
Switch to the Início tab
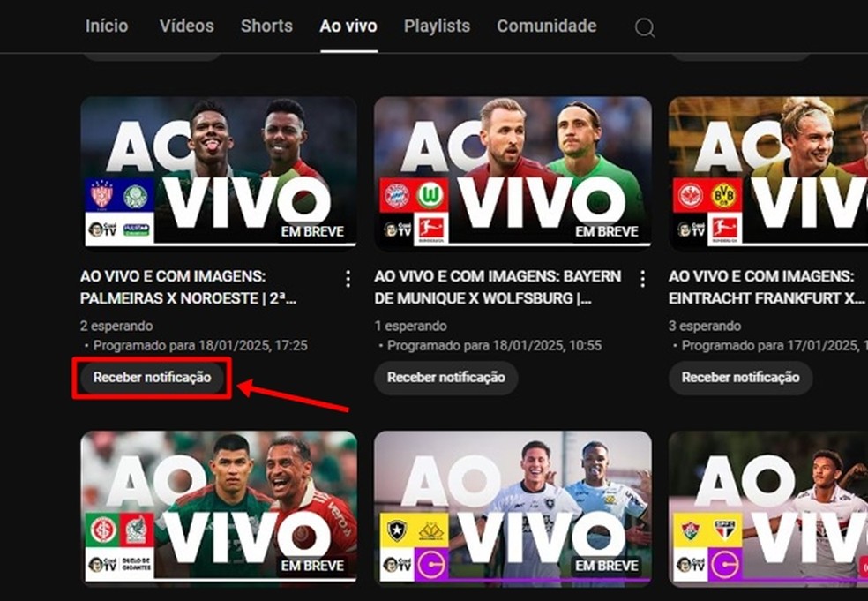[x=106, y=26]
